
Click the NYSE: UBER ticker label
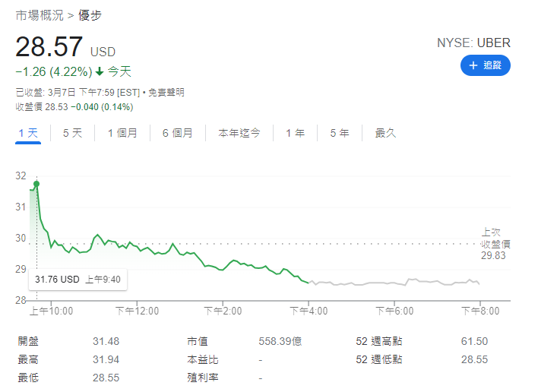pos(473,43)
